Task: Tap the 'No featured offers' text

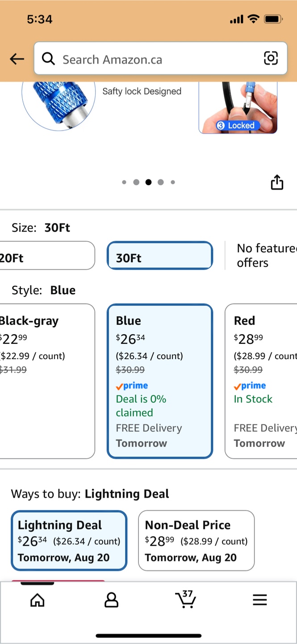Action: [x=267, y=255]
